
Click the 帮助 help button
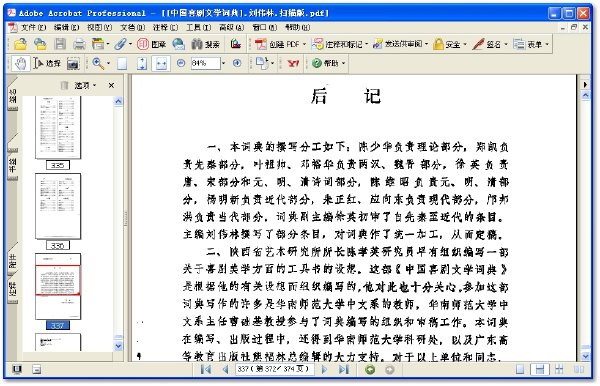pyautogui.click(x=328, y=63)
